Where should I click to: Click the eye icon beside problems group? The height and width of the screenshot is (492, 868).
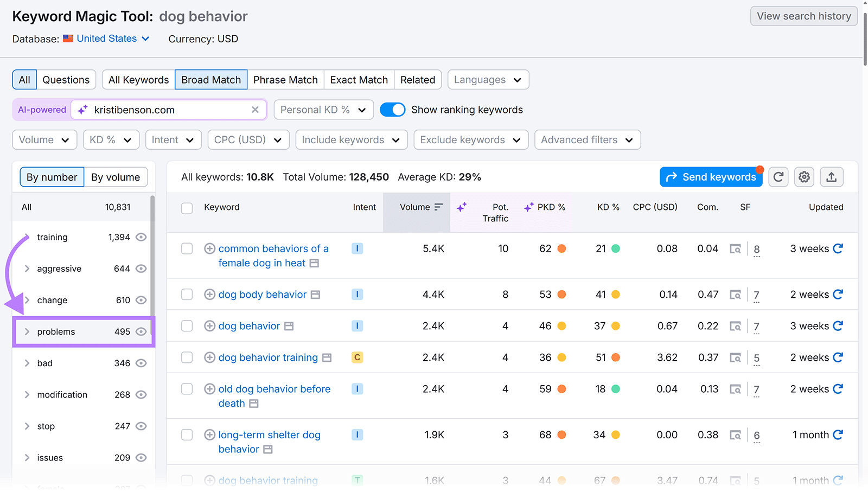pos(141,331)
